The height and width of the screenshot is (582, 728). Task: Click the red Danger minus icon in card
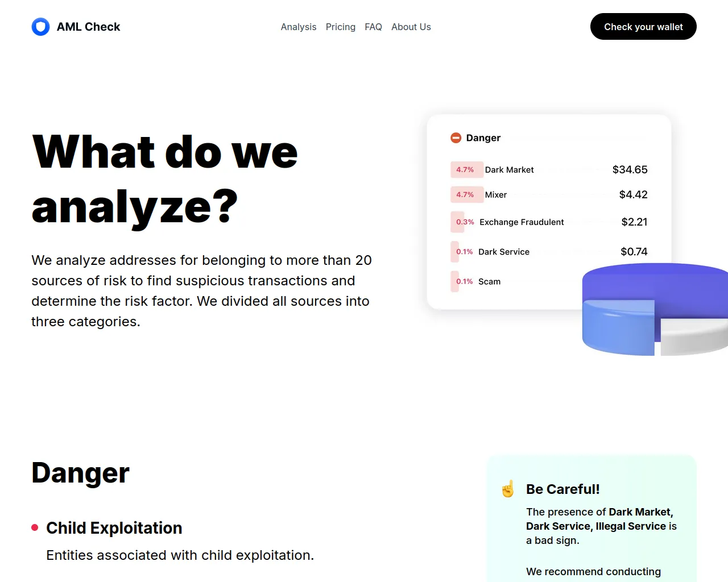click(x=456, y=138)
